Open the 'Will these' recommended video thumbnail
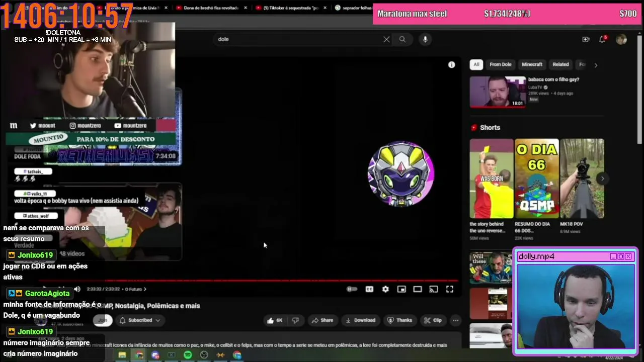The height and width of the screenshot is (362, 644). point(491,267)
